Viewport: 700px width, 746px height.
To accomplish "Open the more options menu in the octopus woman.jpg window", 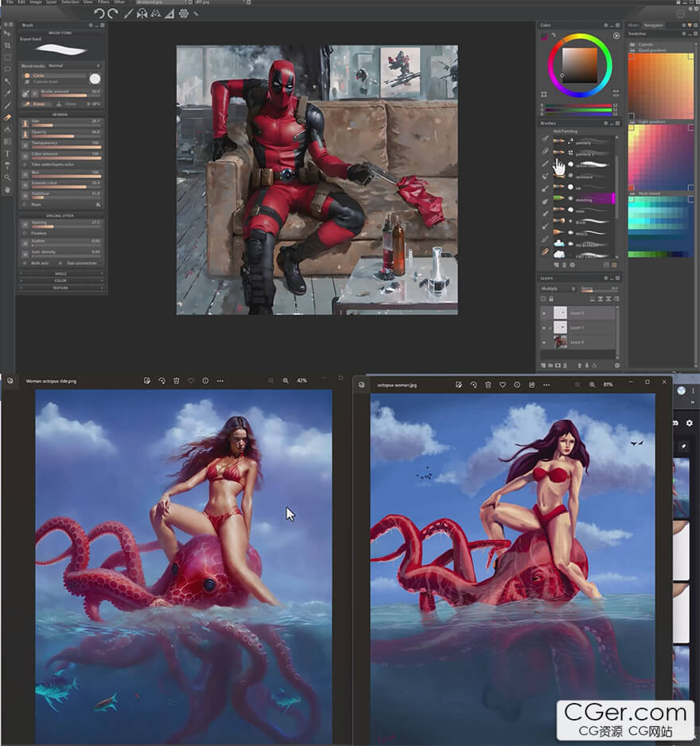I will point(546,384).
